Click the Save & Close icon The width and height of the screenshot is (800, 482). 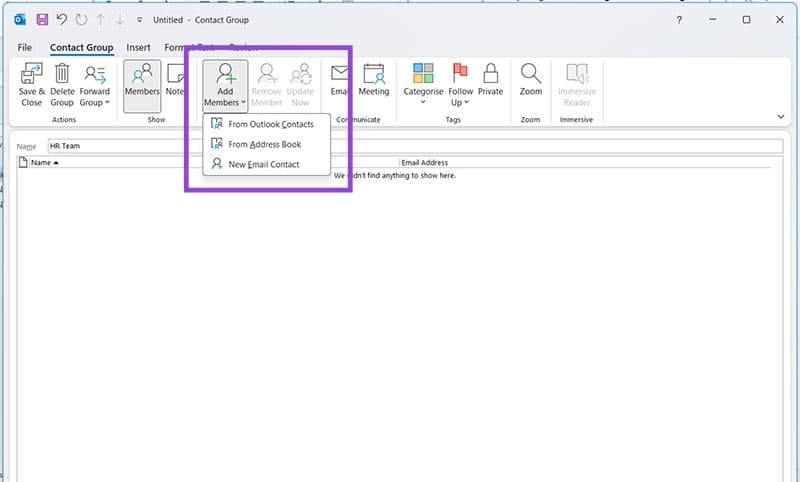pos(31,82)
